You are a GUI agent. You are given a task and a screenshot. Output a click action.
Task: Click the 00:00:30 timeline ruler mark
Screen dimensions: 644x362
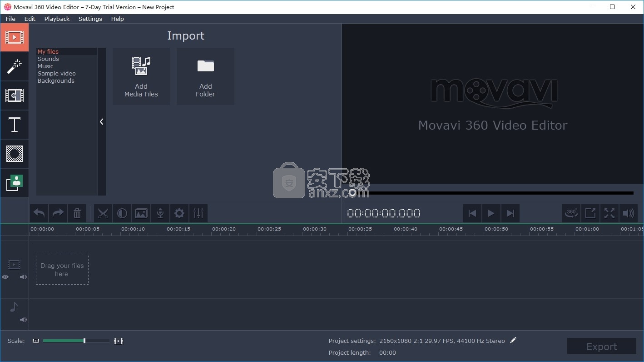click(314, 229)
